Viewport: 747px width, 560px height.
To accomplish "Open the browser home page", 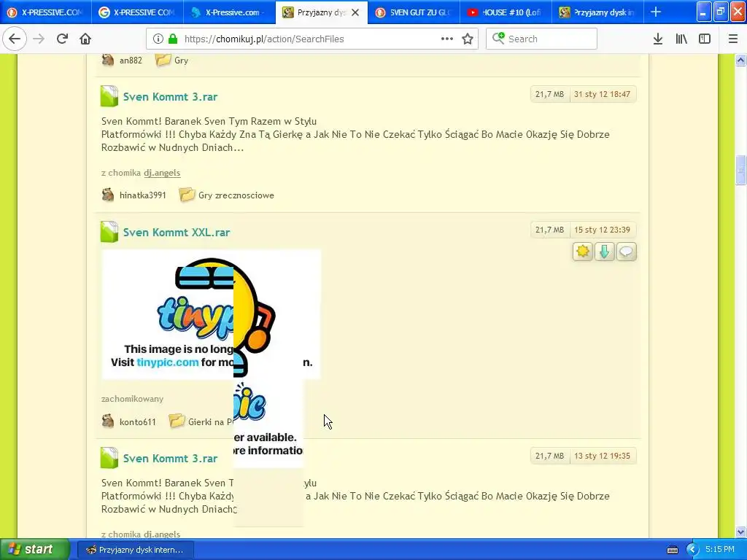I will [x=85, y=39].
